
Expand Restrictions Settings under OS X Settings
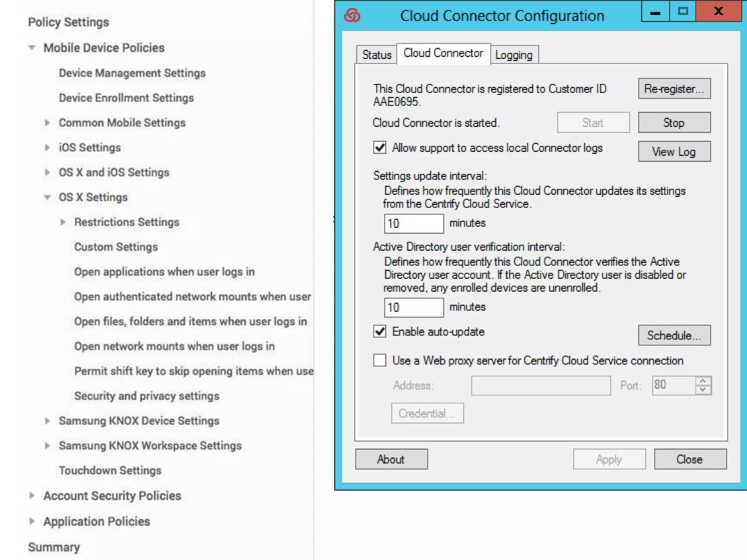pos(63,222)
